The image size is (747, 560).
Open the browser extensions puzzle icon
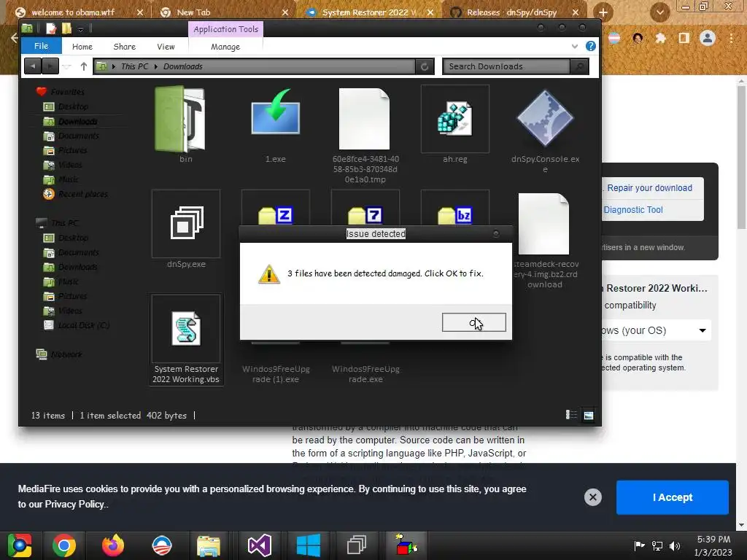[x=660, y=38]
